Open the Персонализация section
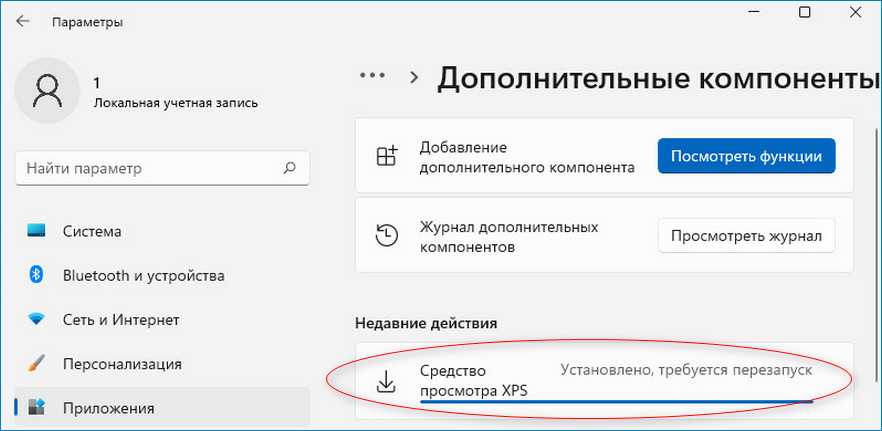 [x=162, y=364]
